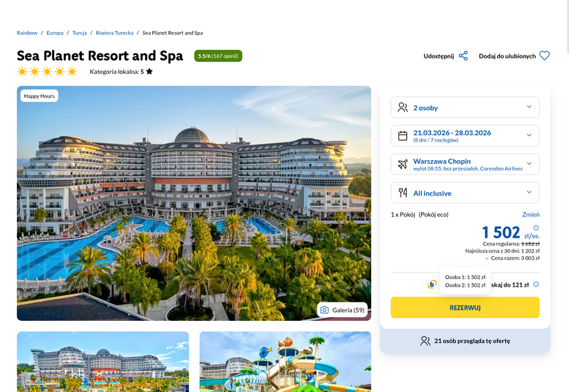Click the calendar icon in date field
The image size is (569, 392).
tap(403, 136)
